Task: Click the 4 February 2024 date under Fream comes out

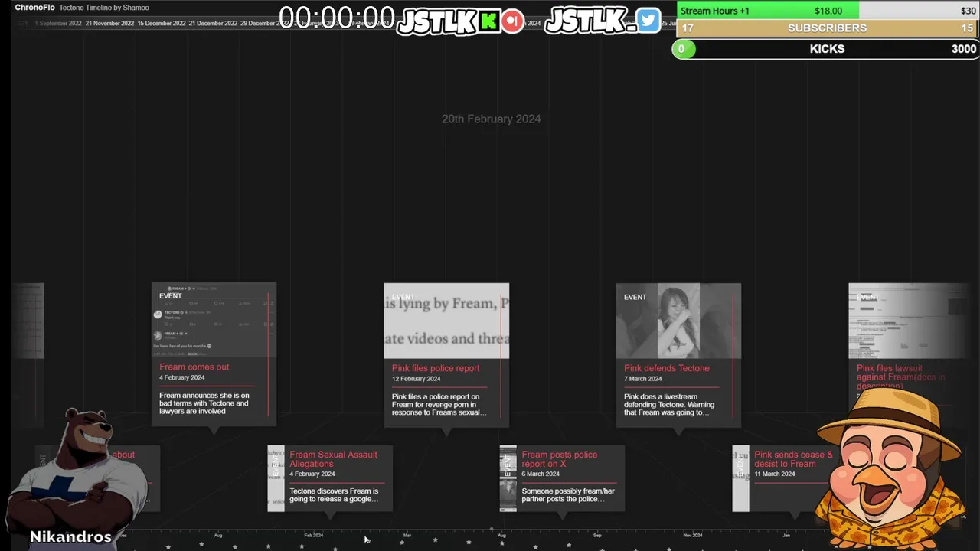Action: tap(182, 378)
